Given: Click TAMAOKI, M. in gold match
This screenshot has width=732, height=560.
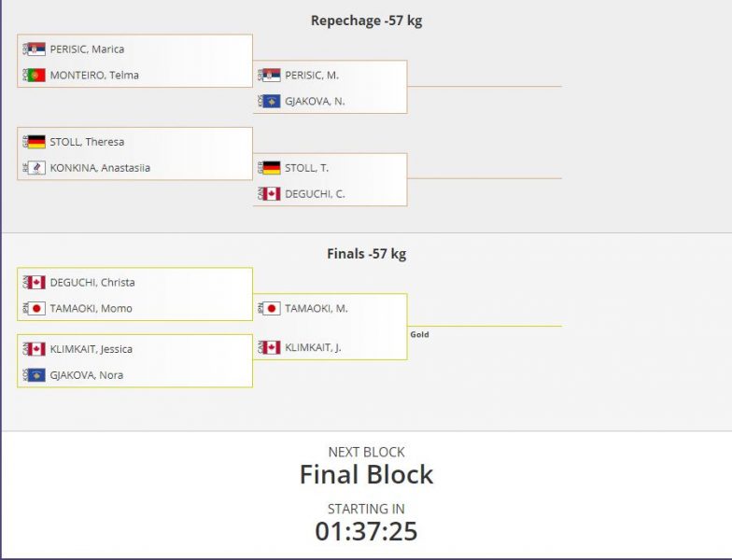Looking at the screenshot, I should pos(316,308).
